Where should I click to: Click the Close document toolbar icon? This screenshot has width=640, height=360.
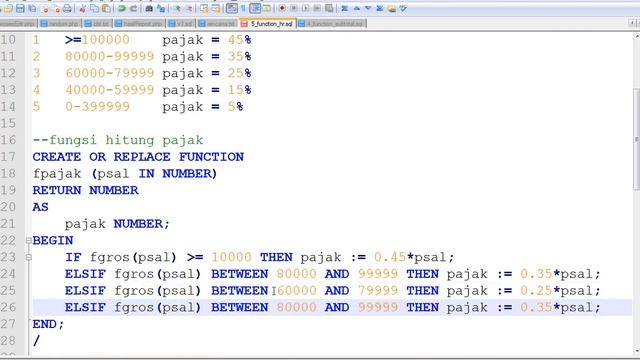pos(45,9)
